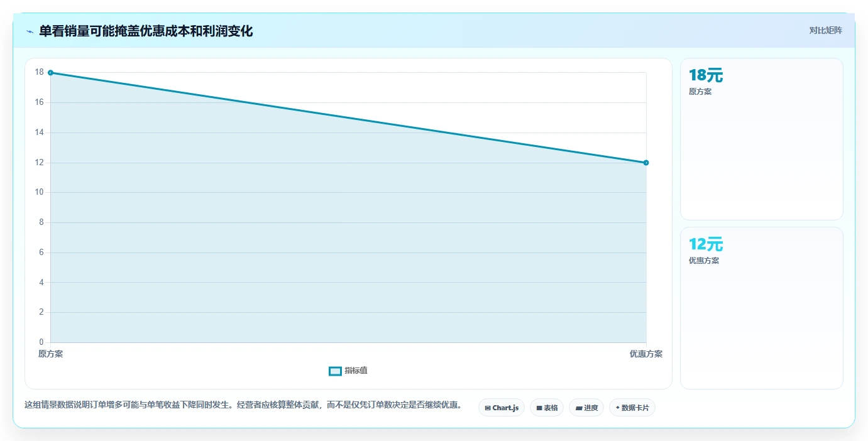This screenshot has height=441, width=868.
Task: Click the description text starting 这组情景数据
Action: click(243, 405)
